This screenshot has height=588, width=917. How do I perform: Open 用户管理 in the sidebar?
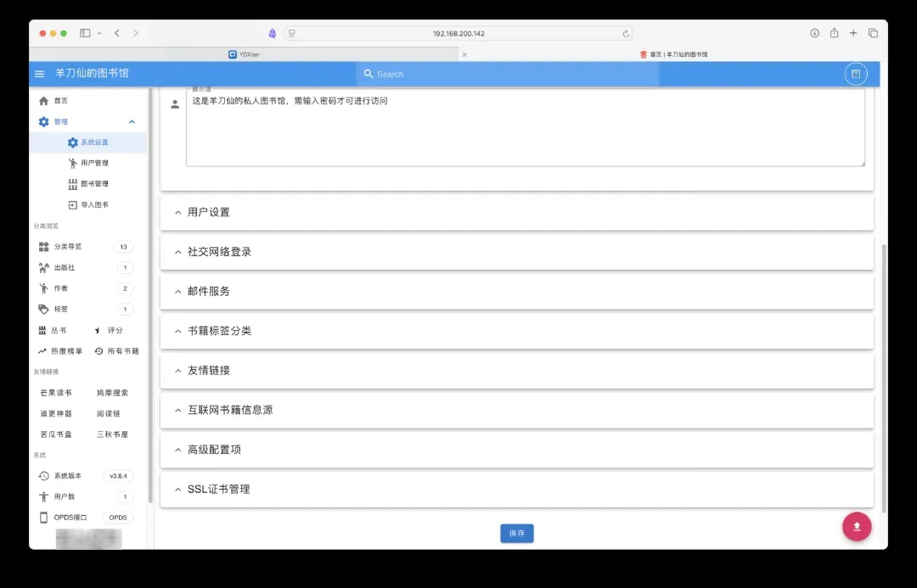click(93, 163)
